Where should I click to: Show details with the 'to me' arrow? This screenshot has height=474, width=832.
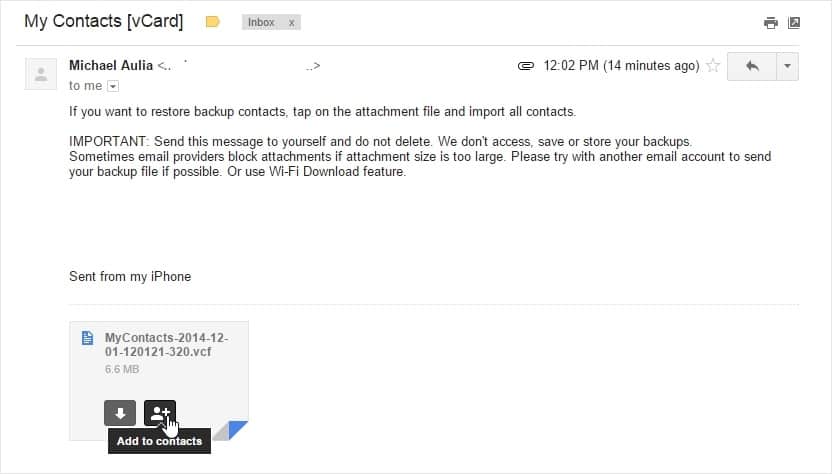coord(113,86)
